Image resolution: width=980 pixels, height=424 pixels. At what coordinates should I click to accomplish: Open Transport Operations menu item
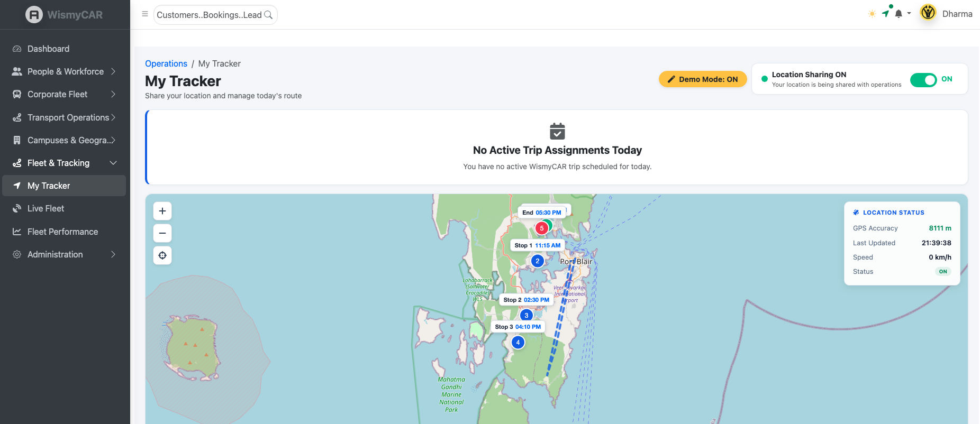[64, 117]
